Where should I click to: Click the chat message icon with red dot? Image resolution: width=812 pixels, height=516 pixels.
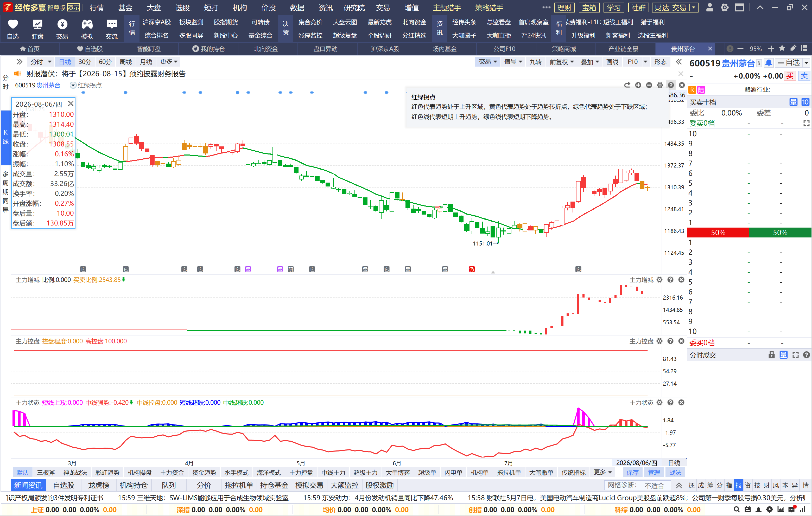click(792, 509)
